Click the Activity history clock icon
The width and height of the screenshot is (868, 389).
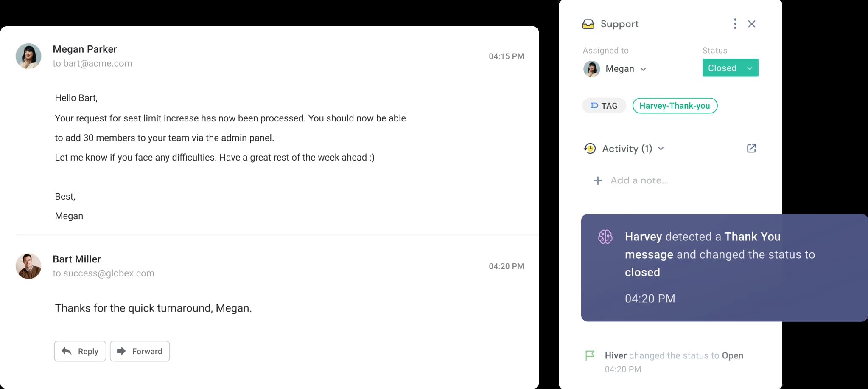(590, 149)
